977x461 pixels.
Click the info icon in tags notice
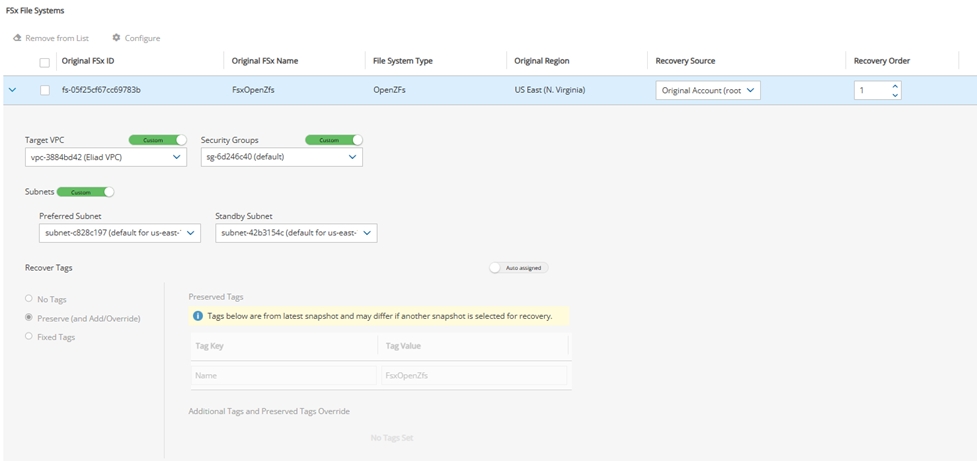click(x=198, y=316)
